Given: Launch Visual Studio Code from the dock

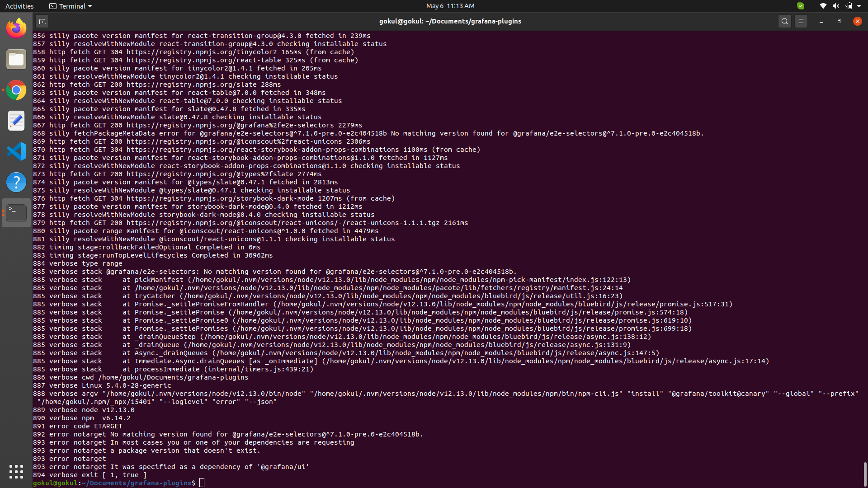Looking at the screenshot, I should pyautogui.click(x=16, y=151).
